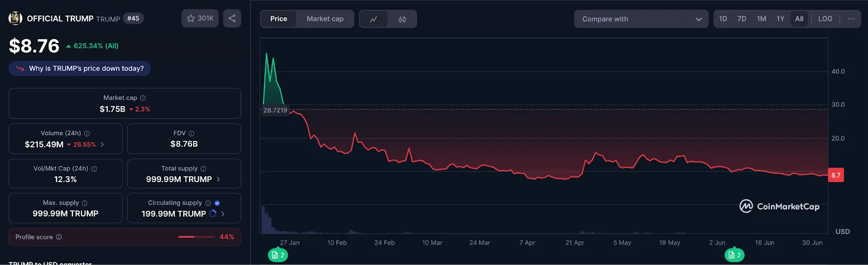Click the $8.76B FDV value

(x=184, y=144)
